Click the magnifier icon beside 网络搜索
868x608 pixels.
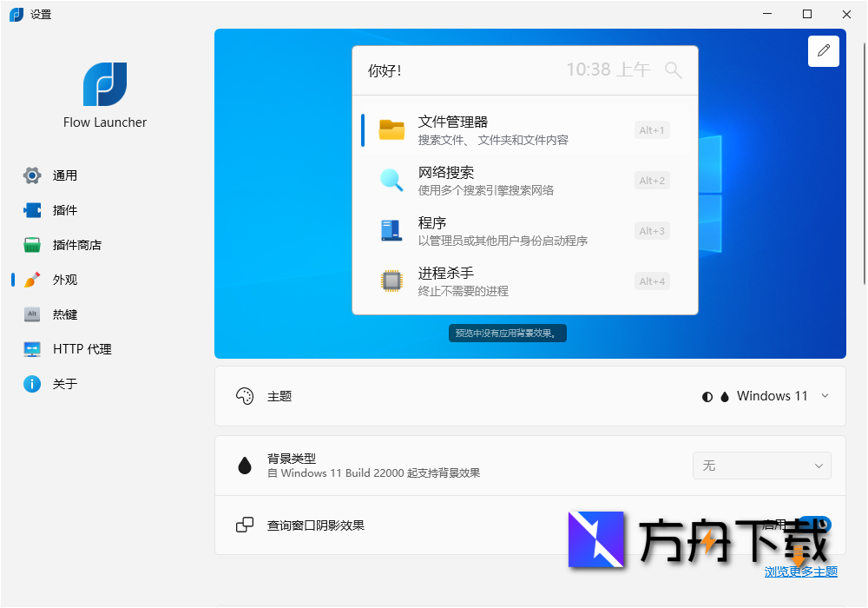point(391,180)
